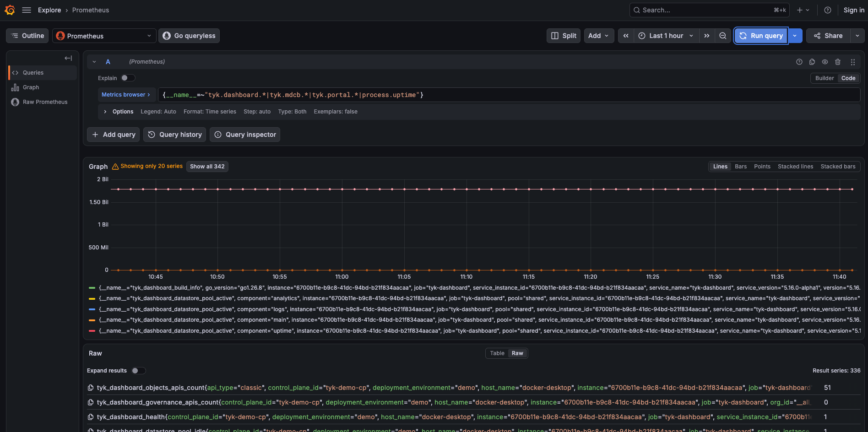Screen dimensions: 868x432
Task: Click the Grafana logo icon
Action: (10, 10)
